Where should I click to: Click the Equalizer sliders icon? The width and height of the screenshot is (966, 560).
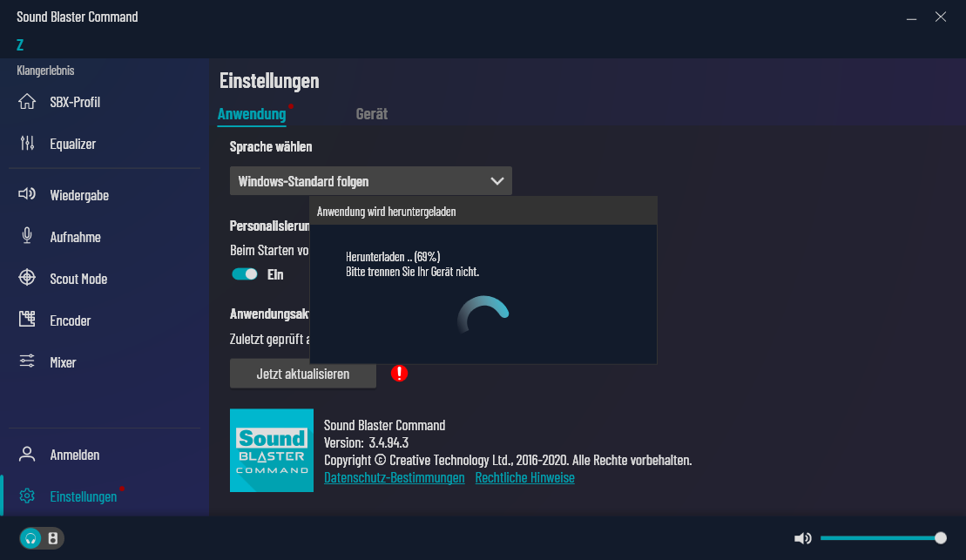pyautogui.click(x=27, y=144)
